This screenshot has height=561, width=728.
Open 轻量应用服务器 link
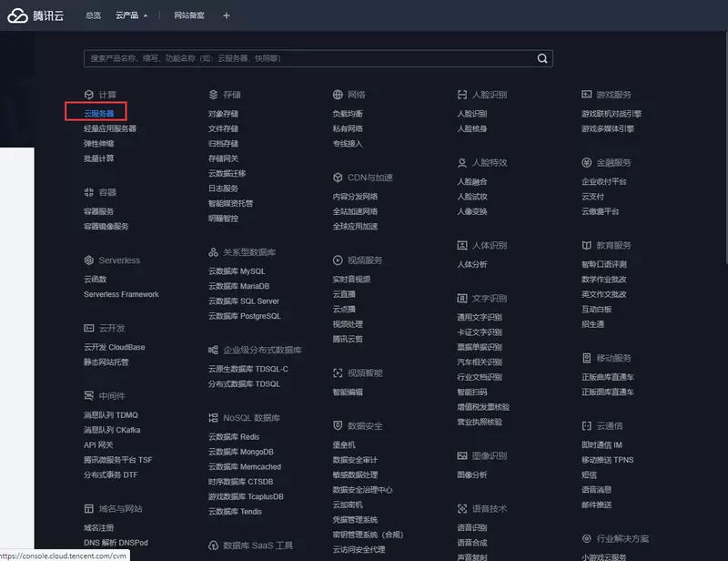(110, 128)
